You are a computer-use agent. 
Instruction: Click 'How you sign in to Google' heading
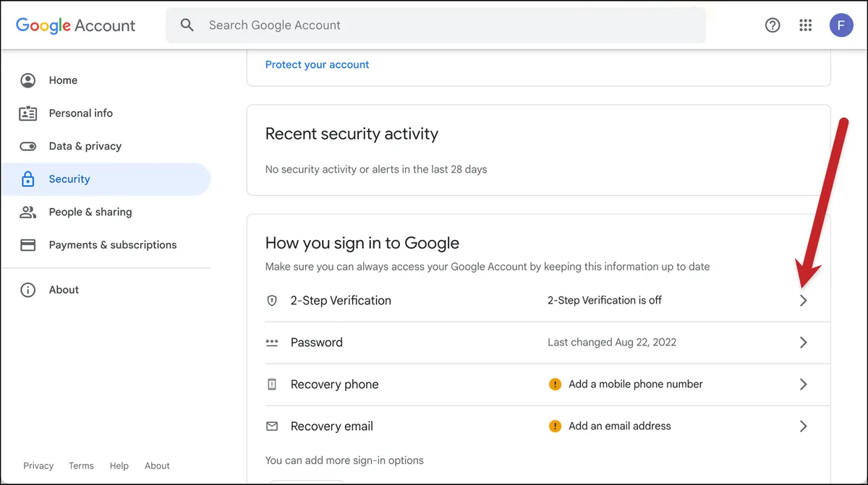(362, 243)
